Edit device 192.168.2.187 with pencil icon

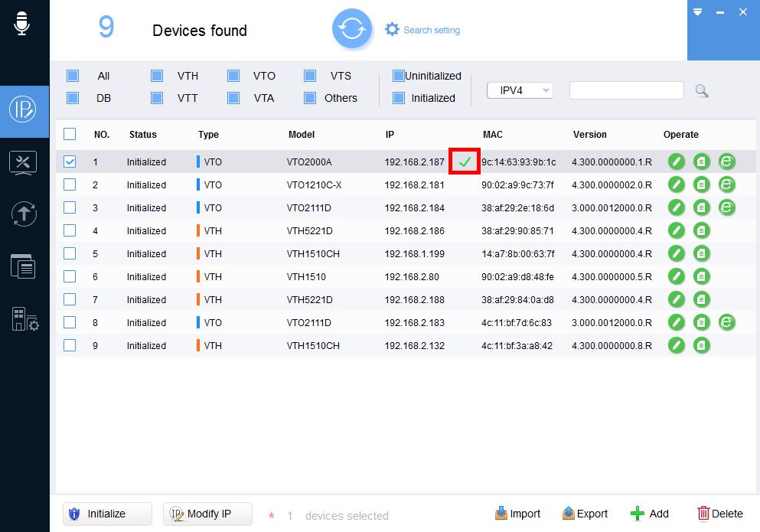pos(677,162)
